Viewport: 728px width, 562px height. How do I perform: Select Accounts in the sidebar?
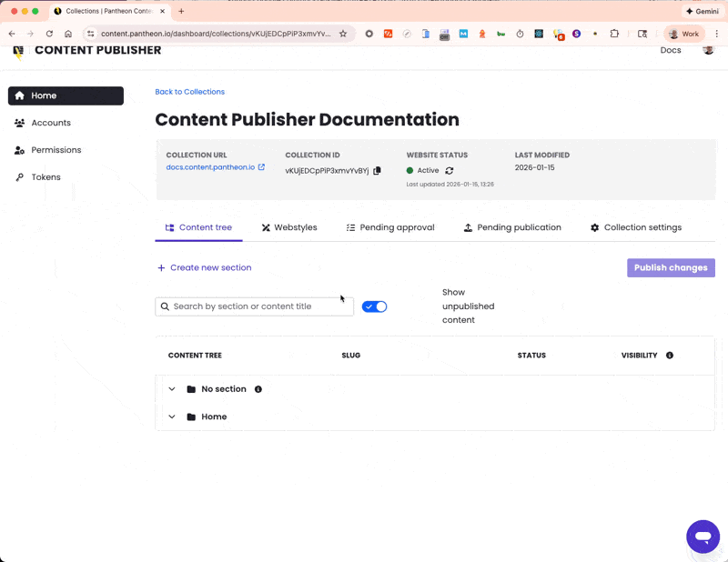point(51,123)
